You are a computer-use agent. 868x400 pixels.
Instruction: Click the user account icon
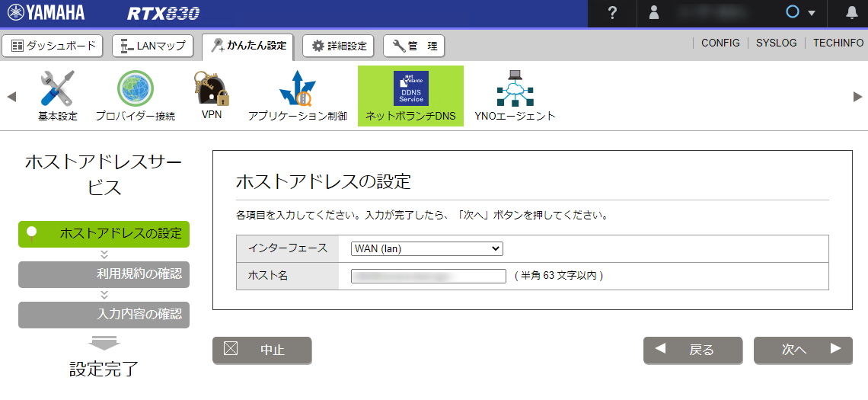pos(654,13)
